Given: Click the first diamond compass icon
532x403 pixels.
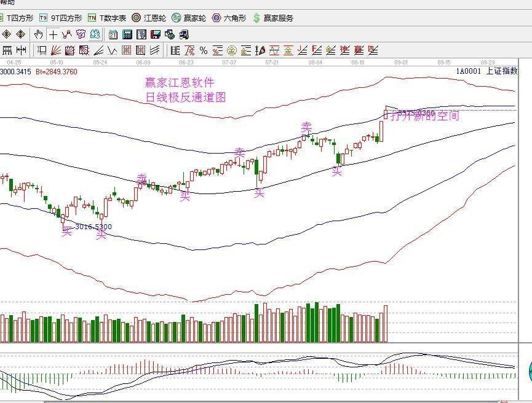Looking at the screenshot, I should (6, 34).
